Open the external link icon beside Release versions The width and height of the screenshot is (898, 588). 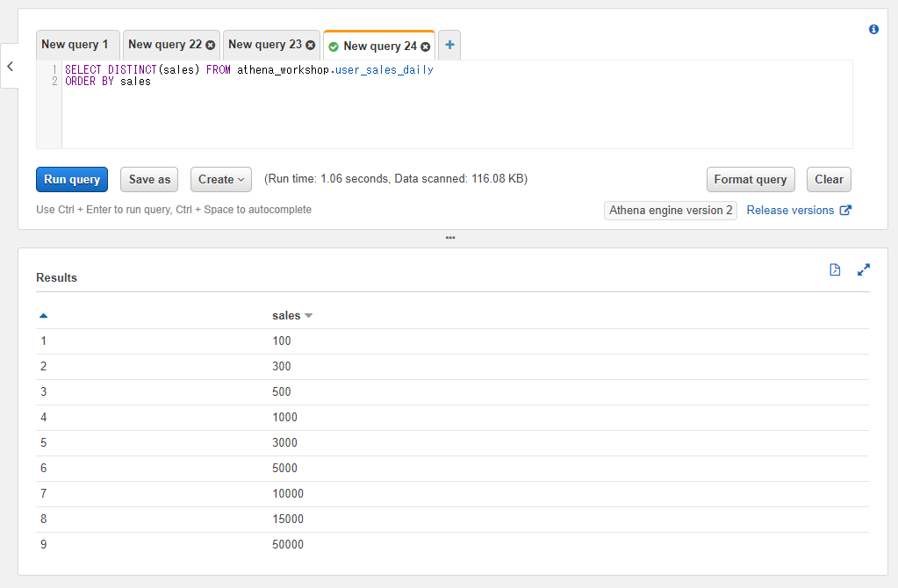845,210
